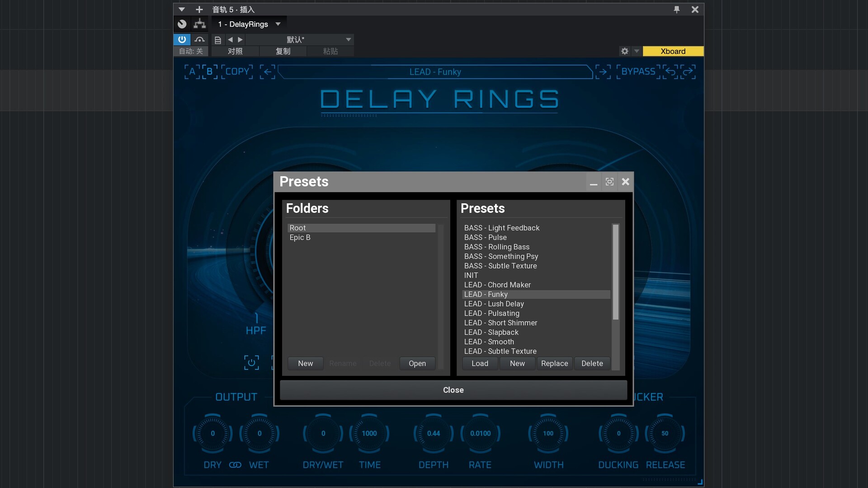The width and height of the screenshot is (868, 488).
Task: Toggle the BYPASS button
Action: [638, 72]
